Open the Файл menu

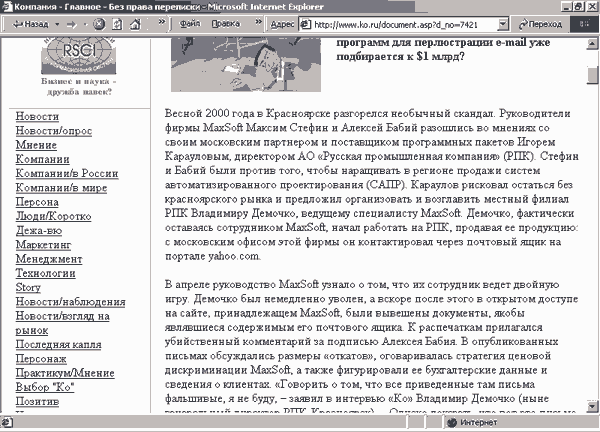(x=190, y=24)
